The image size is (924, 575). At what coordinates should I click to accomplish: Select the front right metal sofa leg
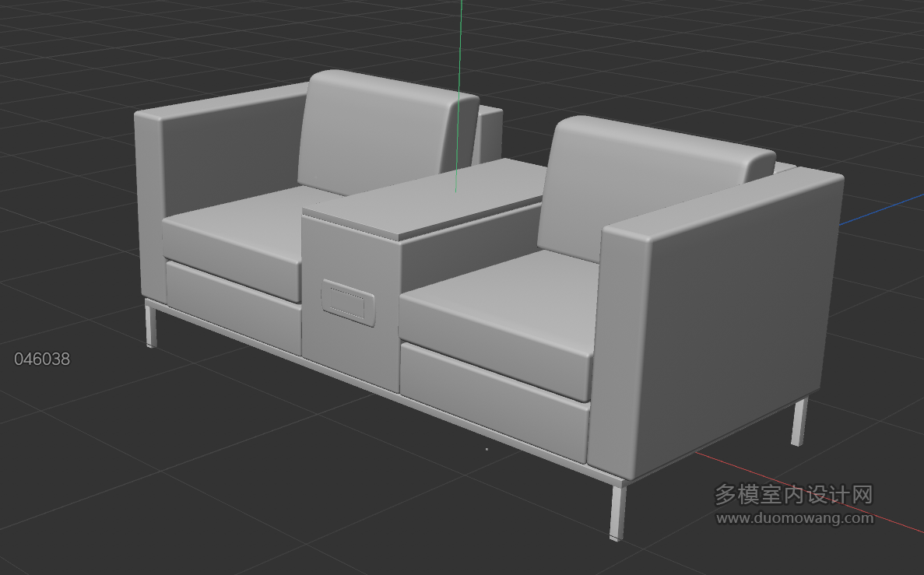coord(617,511)
